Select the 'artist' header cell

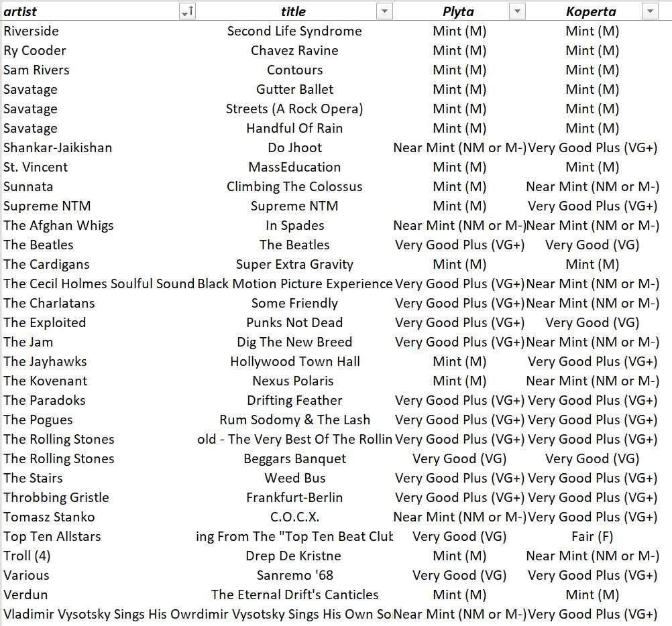click(x=20, y=11)
